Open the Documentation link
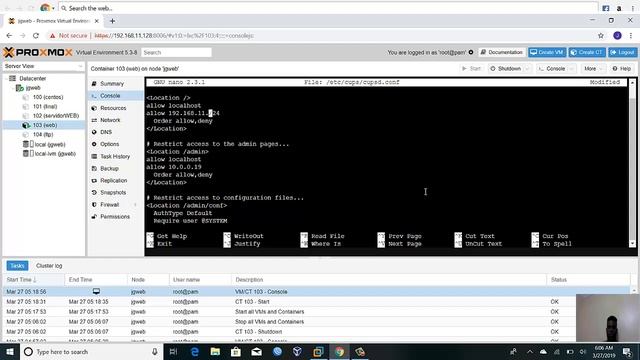 [502, 52]
